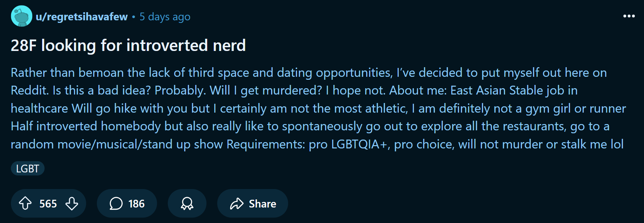Click the 565 vote count
644x223 pixels.
pos(48,204)
